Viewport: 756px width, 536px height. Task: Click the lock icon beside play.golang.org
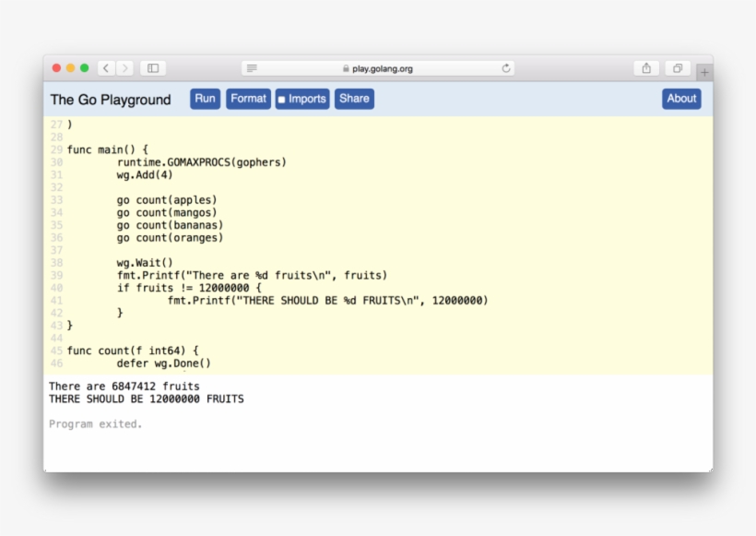[x=346, y=68]
